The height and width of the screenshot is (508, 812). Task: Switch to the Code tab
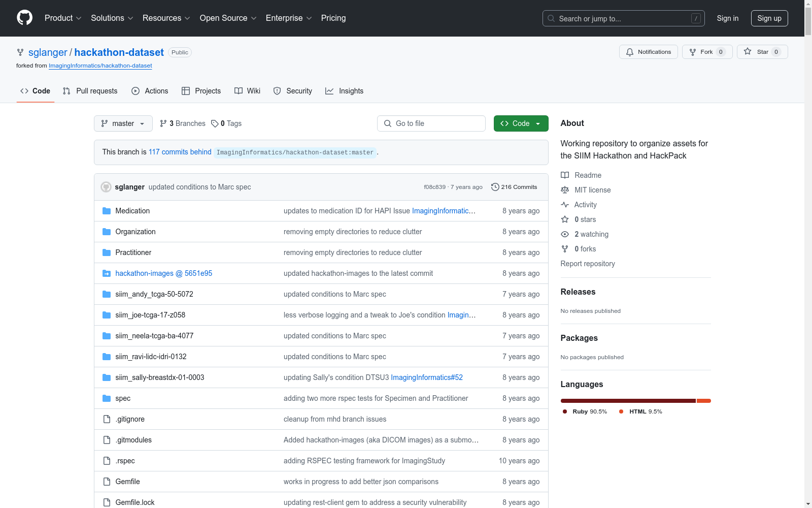tap(36, 91)
